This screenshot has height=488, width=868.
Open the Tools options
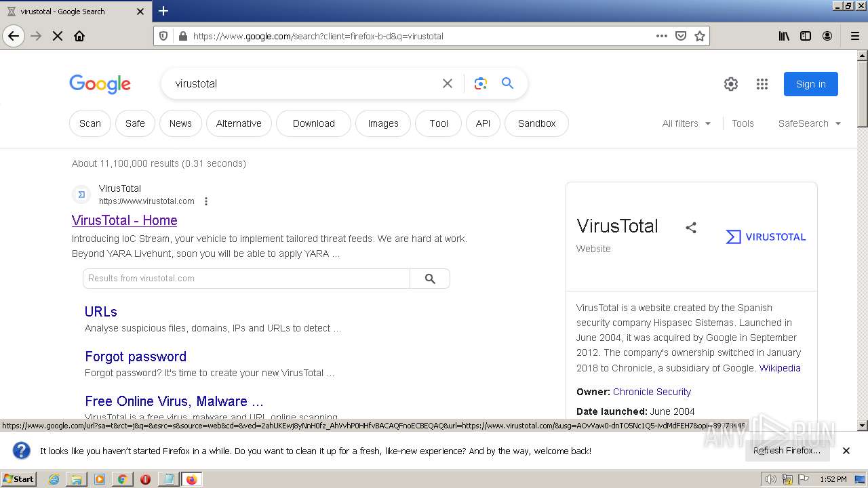click(743, 123)
